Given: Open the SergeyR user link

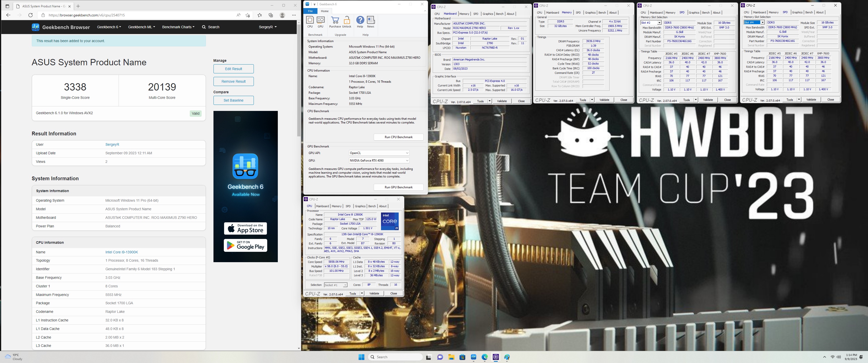Looking at the screenshot, I should pyautogui.click(x=112, y=144).
